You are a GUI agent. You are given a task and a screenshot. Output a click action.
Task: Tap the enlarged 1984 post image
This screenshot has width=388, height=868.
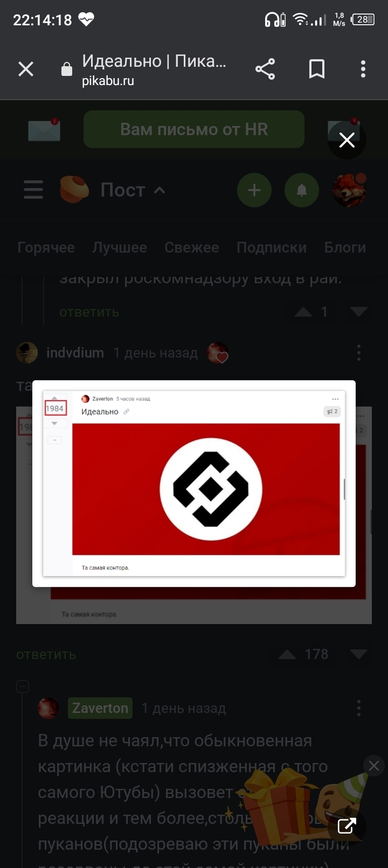(194, 484)
